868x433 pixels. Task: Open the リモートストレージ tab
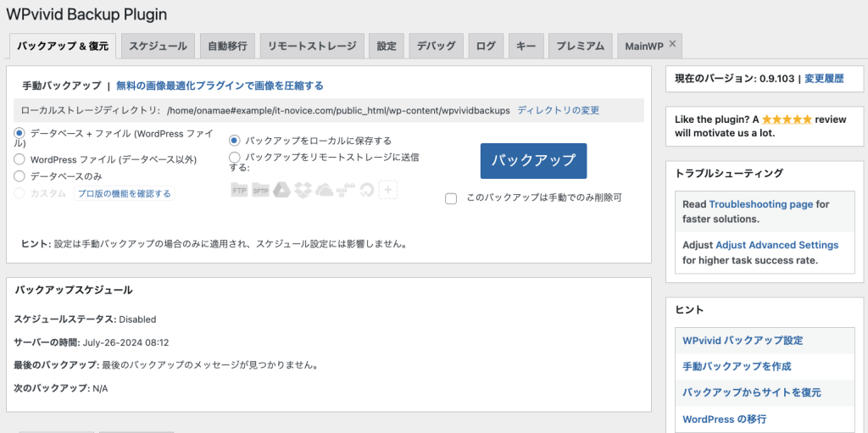312,46
